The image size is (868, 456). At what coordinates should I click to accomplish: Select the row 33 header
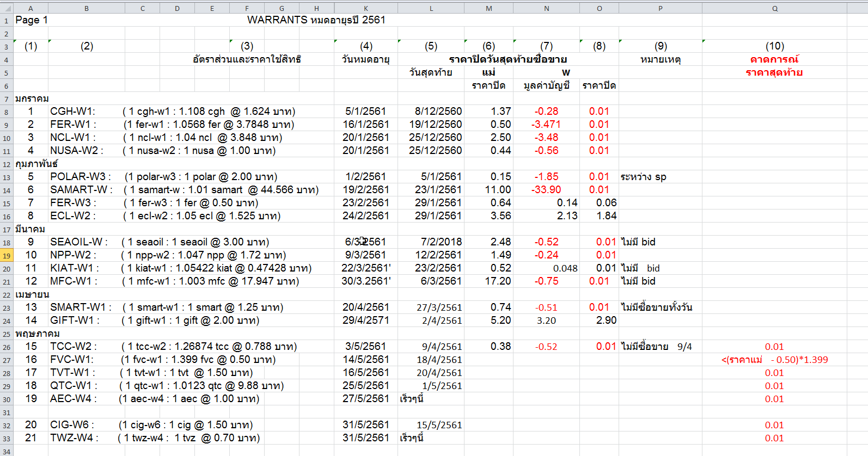(x=7, y=439)
